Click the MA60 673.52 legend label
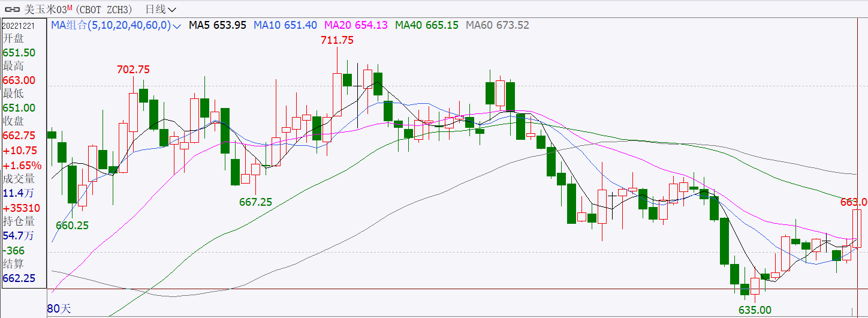This screenshot has width=868, height=318. (x=498, y=25)
